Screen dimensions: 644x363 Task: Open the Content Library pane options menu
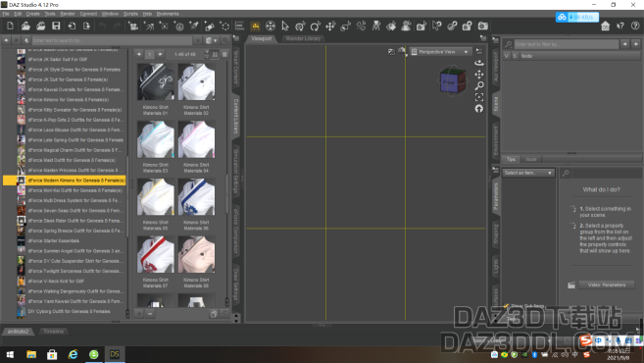point(236,38)
